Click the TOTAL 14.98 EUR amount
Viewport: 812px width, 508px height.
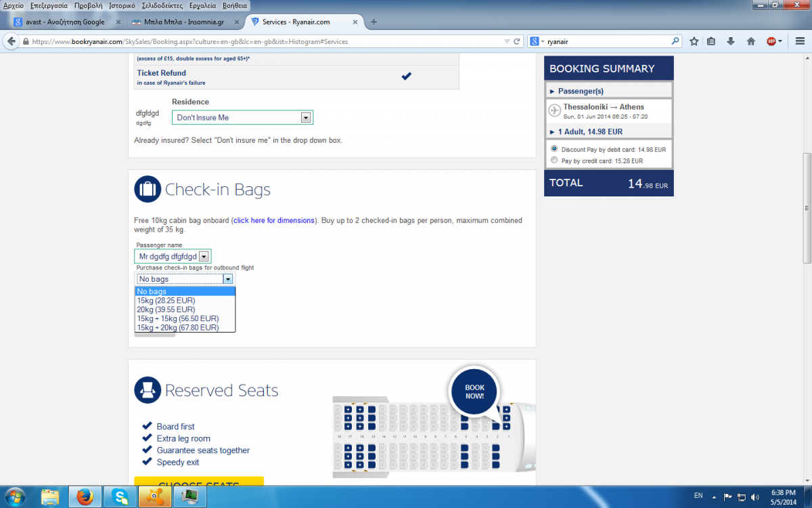point(648,184)
